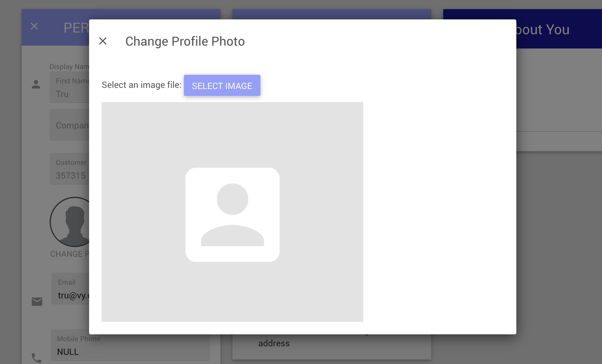Click the 'Select an image file:' label

pos(141,85)
